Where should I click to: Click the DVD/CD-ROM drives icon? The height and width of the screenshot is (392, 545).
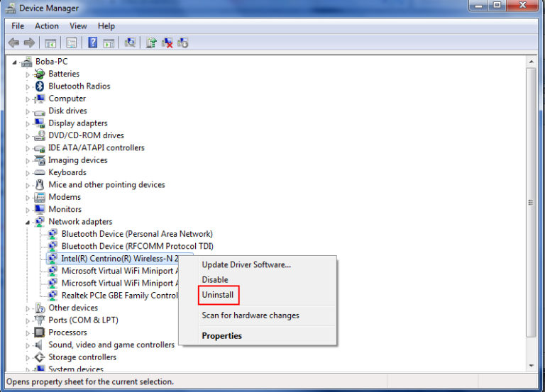[39, 135]
